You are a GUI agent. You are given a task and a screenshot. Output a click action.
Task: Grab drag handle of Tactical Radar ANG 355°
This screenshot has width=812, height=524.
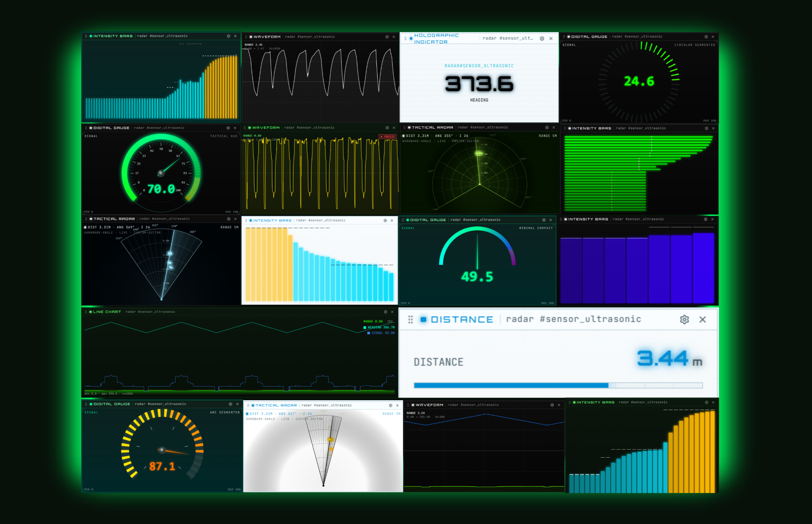(x=405, y=127)
